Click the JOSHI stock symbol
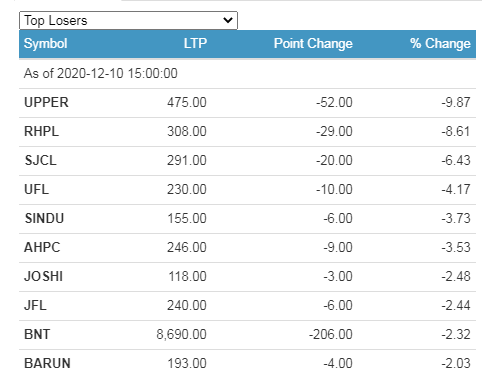The width and height of the screenshot is (489, 377). tap(43, 276)
